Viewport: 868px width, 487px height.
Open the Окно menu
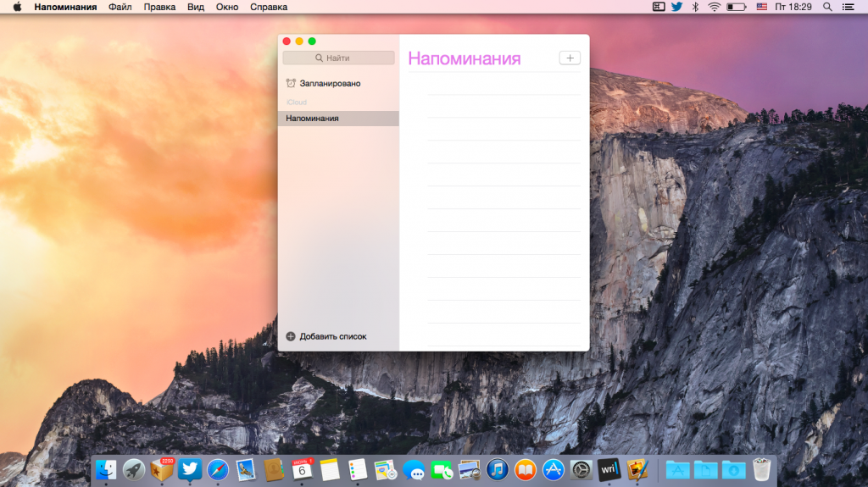pos(227,7)
